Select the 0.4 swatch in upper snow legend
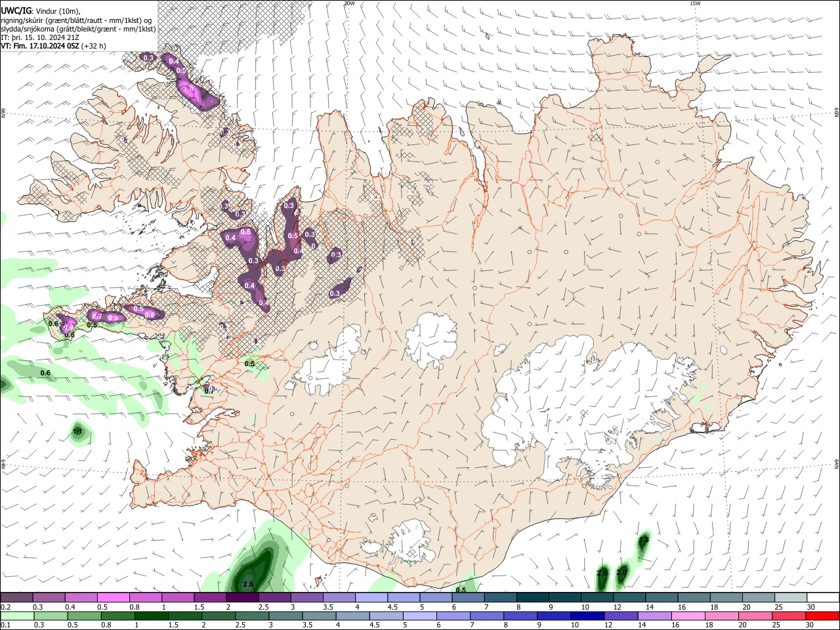This screenshot has height=630, width=840. [81, 597]
